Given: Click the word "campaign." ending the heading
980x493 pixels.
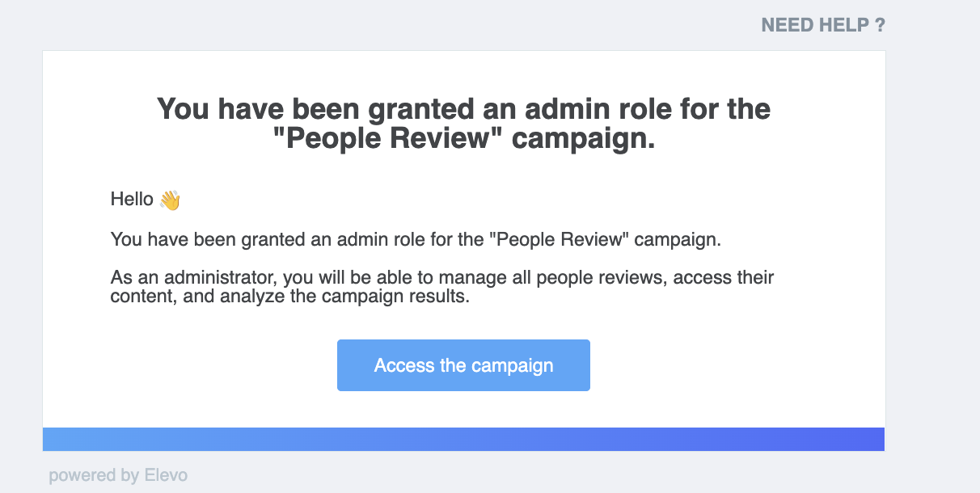Looking at the screenshot, I should coord(584,140).
